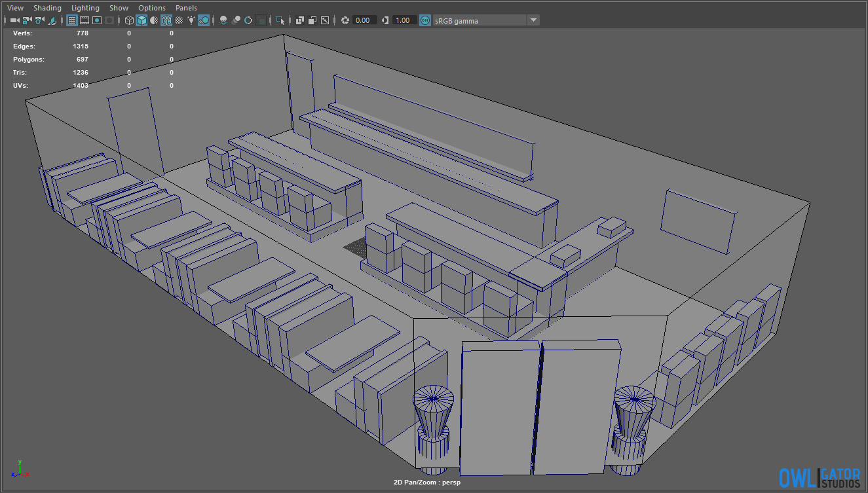Click the View menu
Image resolution: width=868 pixels, height=493 pixels.
tap(15, 8)
